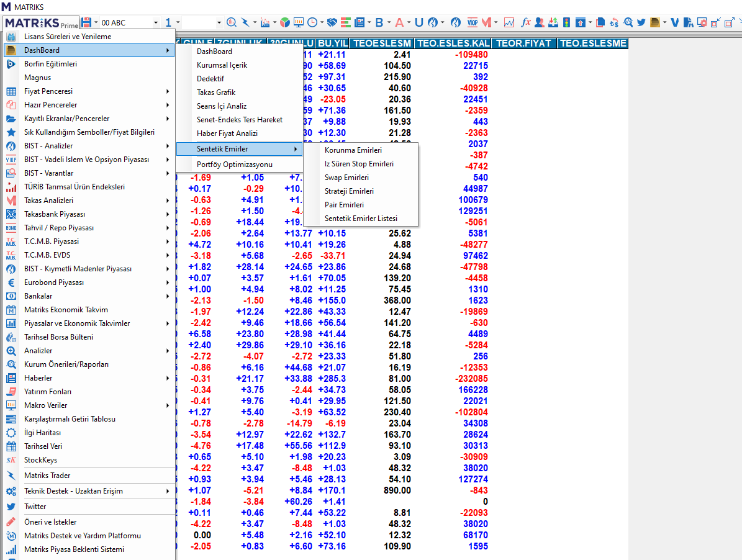Click the pie chart toolbar icon
The image size is (742, 560).
point(284,22)
